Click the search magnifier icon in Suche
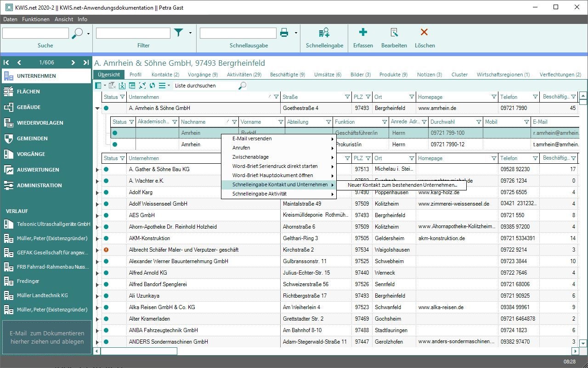Image resolution: width=588 pixels, height=368 pixels. pyautogui.click(x=78, y=33)
